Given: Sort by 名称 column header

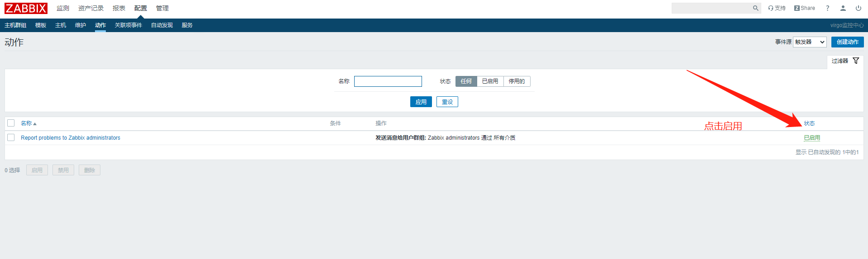Looking at the screenshot, I should [x=28, y=123].
